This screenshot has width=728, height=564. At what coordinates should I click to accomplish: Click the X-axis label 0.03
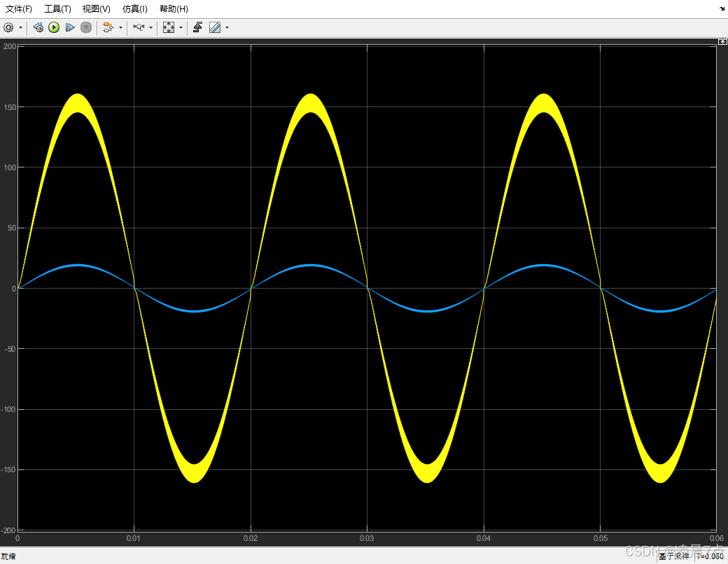pos(367,538)
